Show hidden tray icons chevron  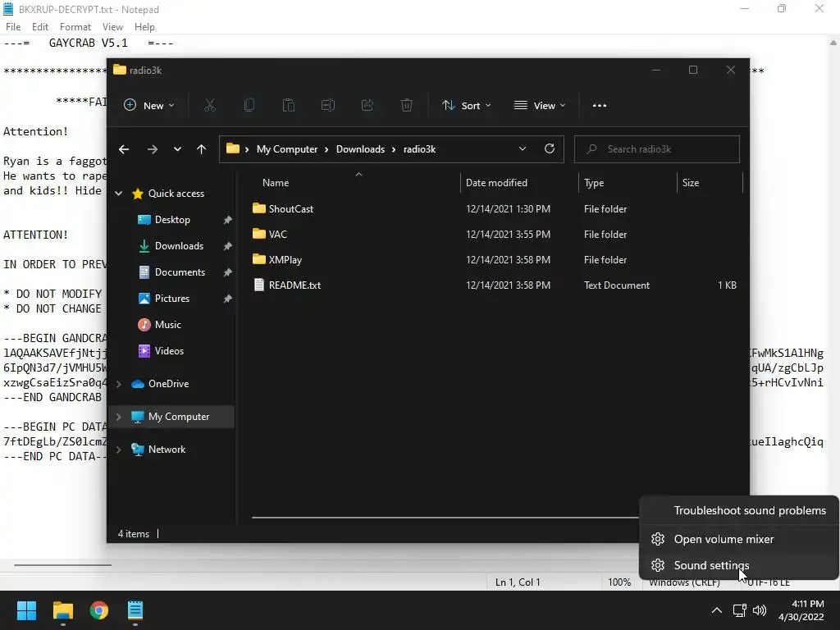point(716,610)
